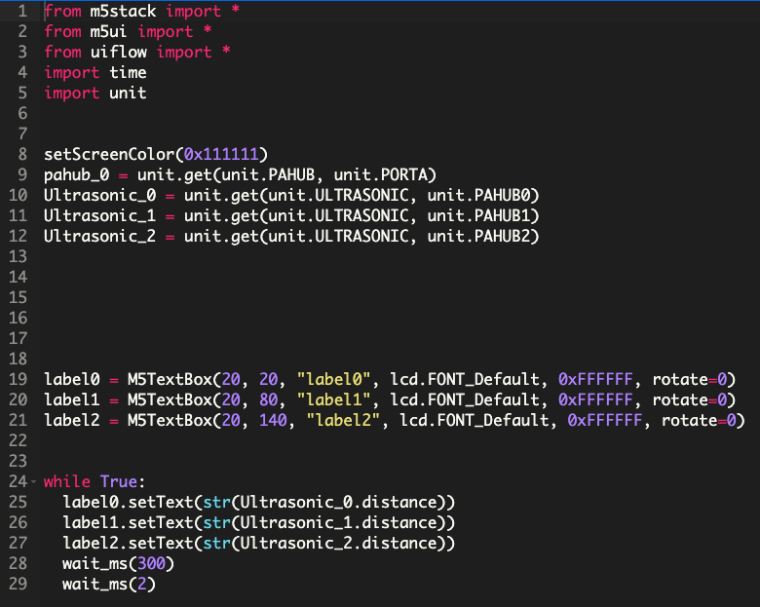The image size is (760, 607).
Task: Click line number 24 in gutter
Action: tap(18, 482)
